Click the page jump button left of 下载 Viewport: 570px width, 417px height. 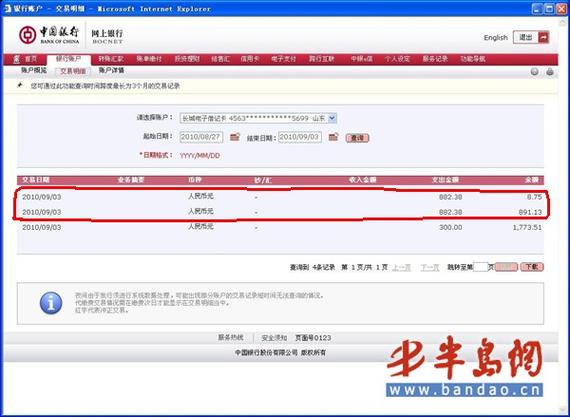point(506,267)
